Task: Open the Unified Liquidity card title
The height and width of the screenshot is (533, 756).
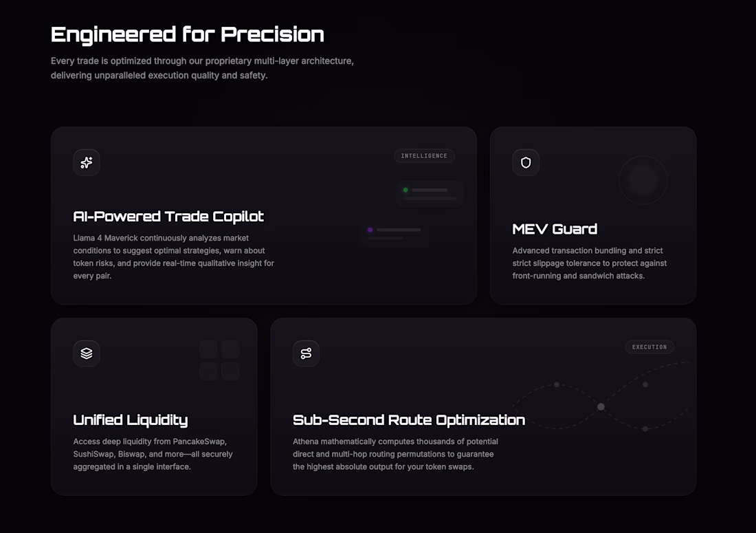Action: pyautogui.click(x=131, y=420)
